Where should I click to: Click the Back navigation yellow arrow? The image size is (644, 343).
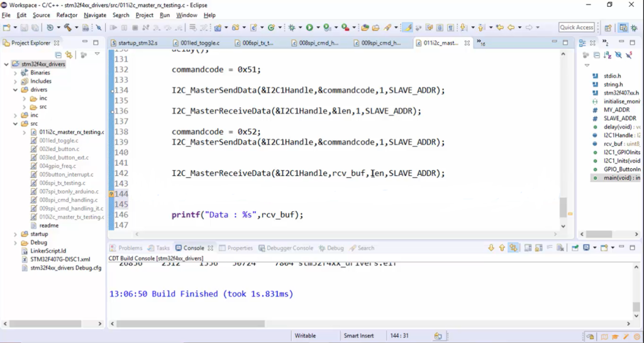coord(511,28)
